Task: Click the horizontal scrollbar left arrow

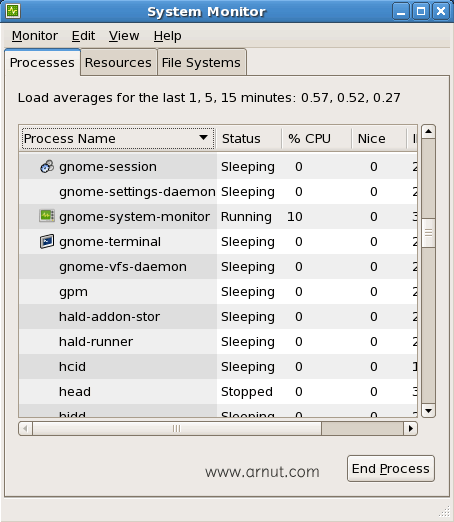Action: click(x=26, y=428)
